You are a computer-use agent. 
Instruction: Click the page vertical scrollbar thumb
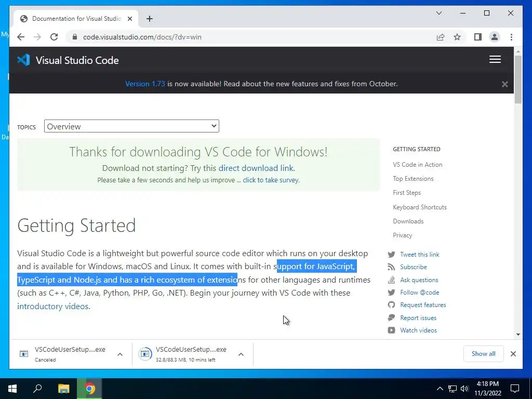pyautogui.click(x=518, y=79)
